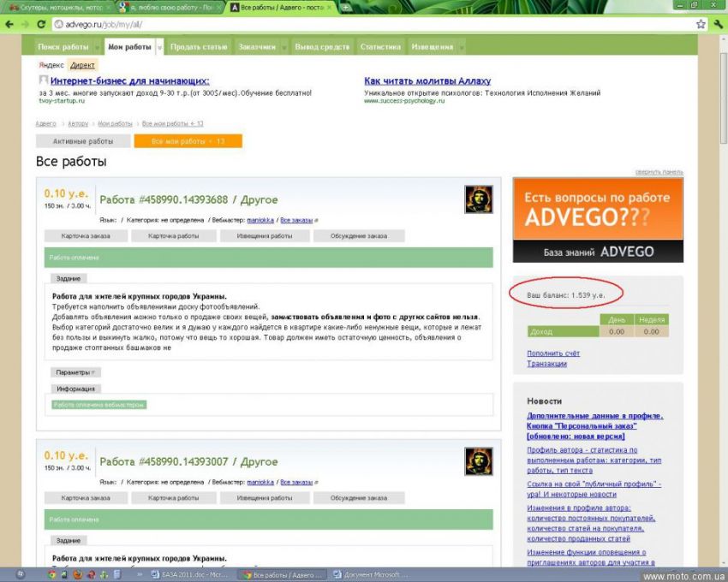
Task: Click the webmaster avatar of job #458990.14393007
Action: tap(478, 461)
